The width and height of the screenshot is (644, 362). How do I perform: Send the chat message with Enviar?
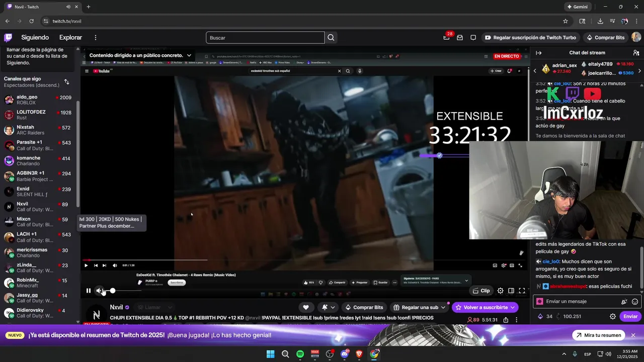coord(630,316)
